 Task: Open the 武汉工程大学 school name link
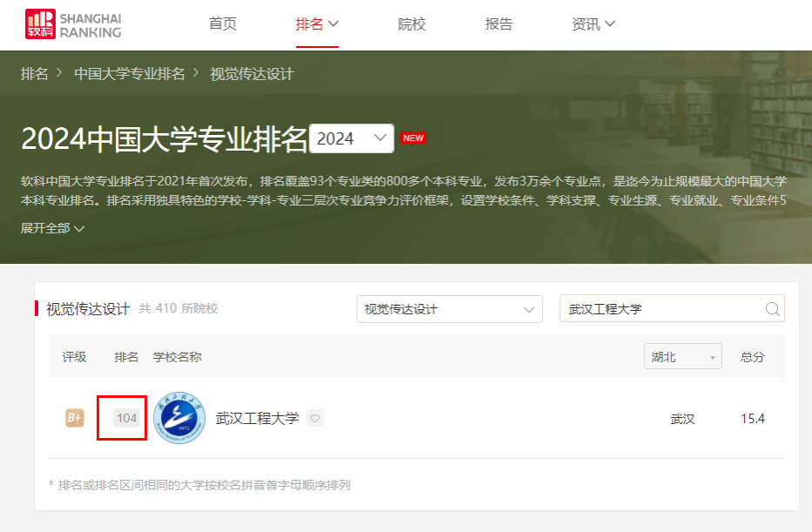[257, 419]
